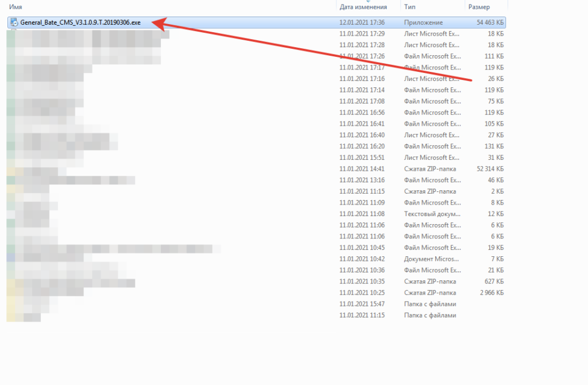Select the ZIP row dated 11.01.2021 10:35

pos(256,282)
